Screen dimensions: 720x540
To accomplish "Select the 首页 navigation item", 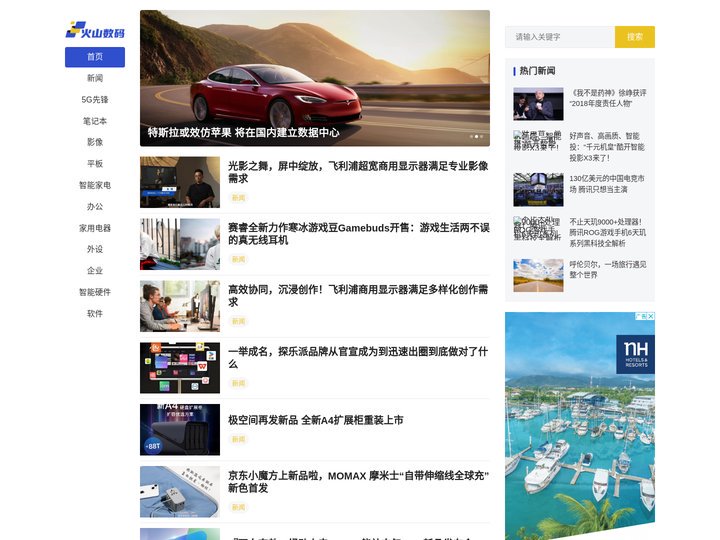I will point(95,57).
